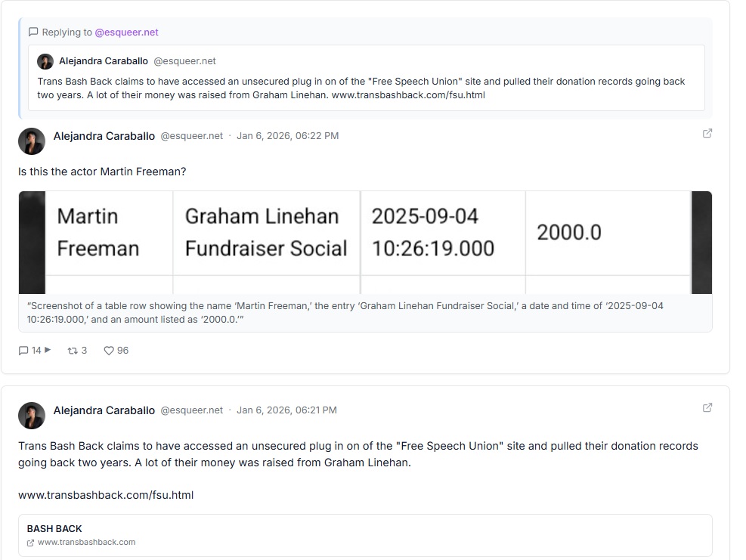Expand replies using the triangle next to 14
Screen dimensions: 746x560
[x=48, y=350]
